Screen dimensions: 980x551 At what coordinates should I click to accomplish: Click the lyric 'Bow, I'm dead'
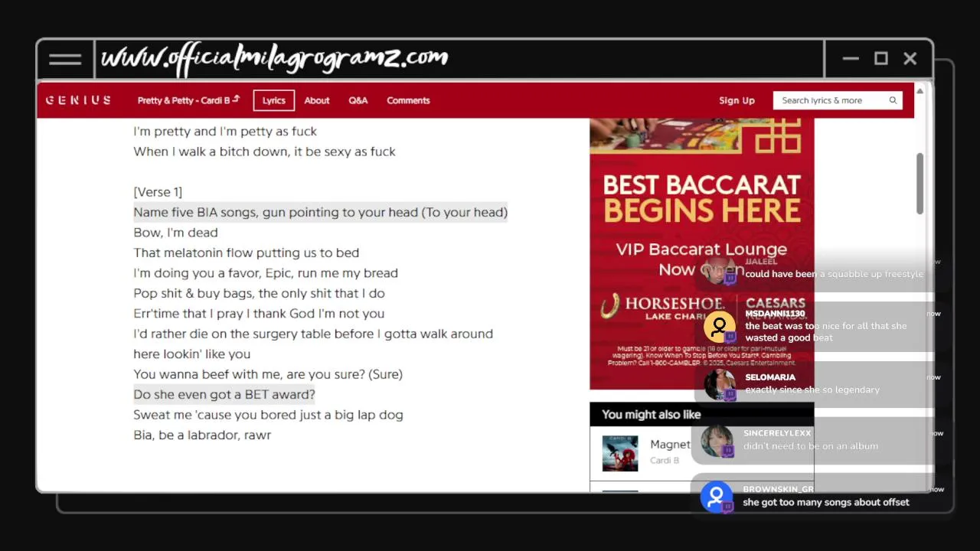[175, 233]
